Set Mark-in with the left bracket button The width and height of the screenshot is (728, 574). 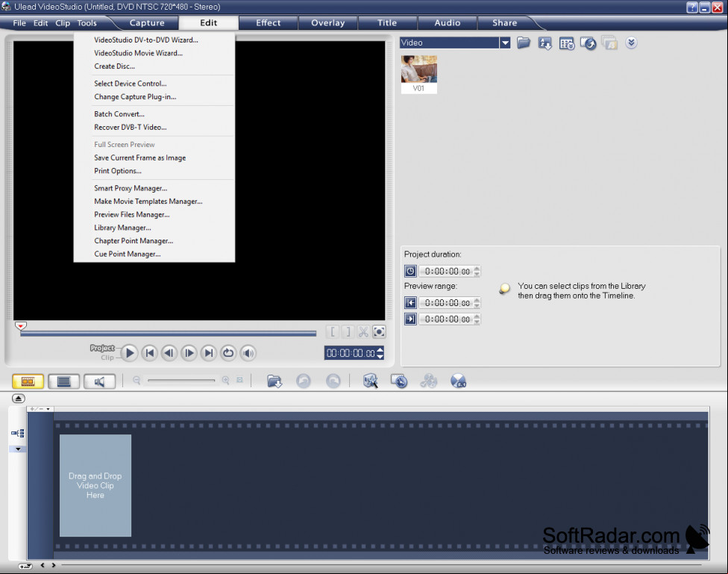(x=333, y=332)
